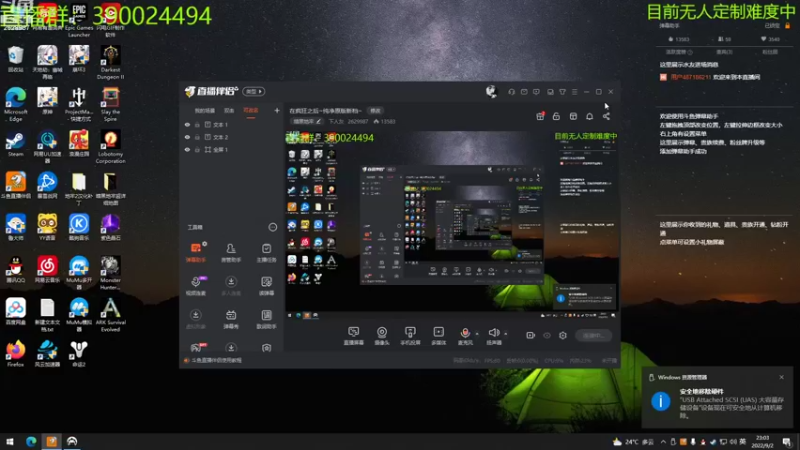Toggle the preview eye icon in bottom bar
The width and height of the screenshot is (800, 450).
547,335
